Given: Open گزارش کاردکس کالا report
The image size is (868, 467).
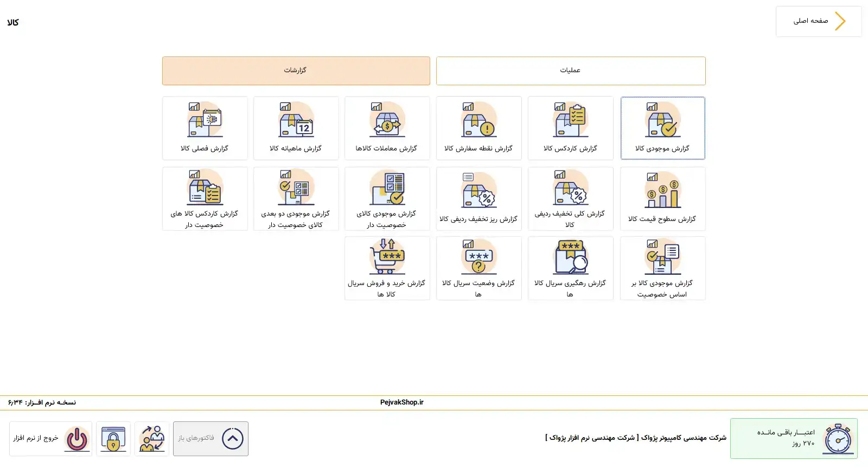Looking at the screenshot, I should pyautogui.click(x=570, y=128).
